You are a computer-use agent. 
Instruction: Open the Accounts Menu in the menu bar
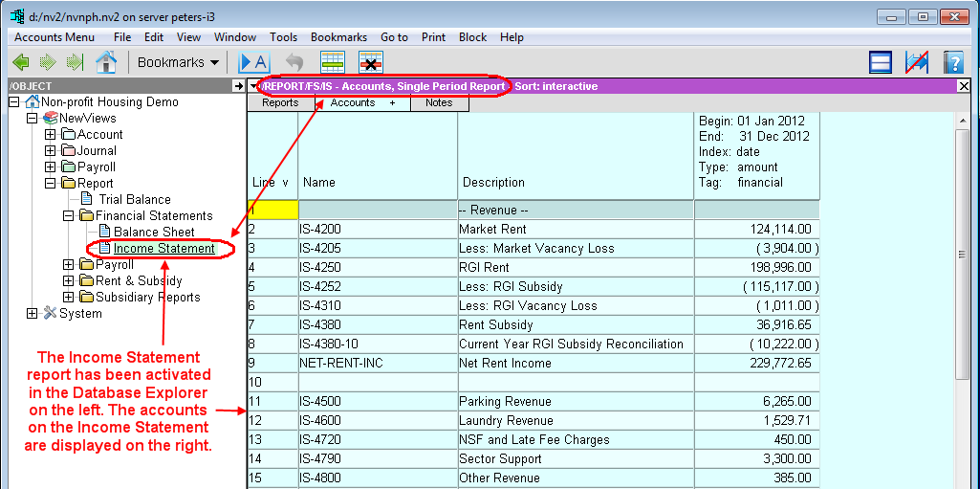point(54,37)
